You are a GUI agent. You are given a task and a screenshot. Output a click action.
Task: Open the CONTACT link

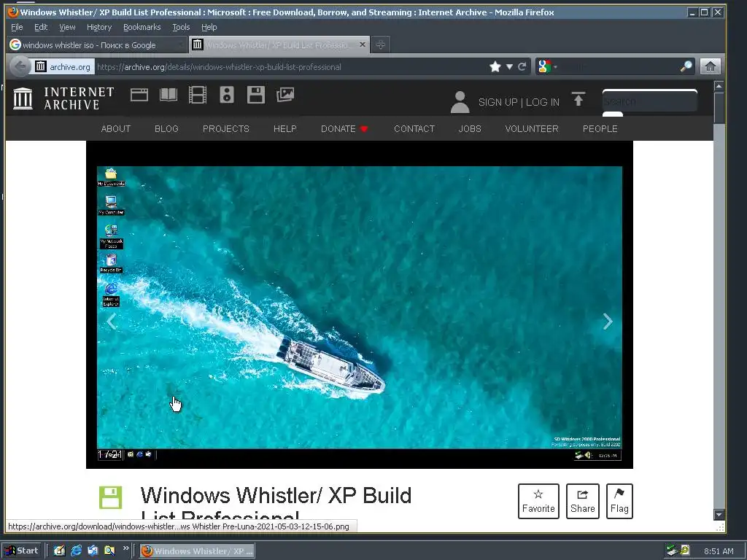(x=414, y=128)
